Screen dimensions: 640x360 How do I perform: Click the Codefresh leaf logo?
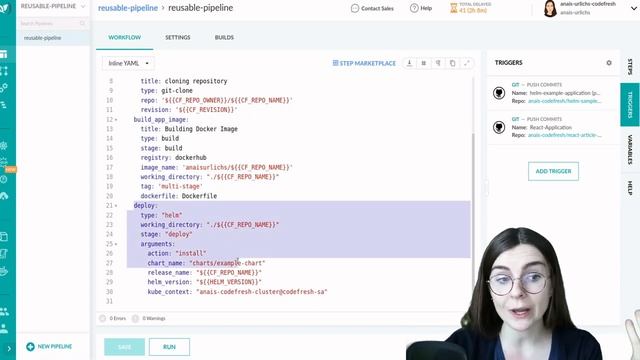tap(5, 8)
